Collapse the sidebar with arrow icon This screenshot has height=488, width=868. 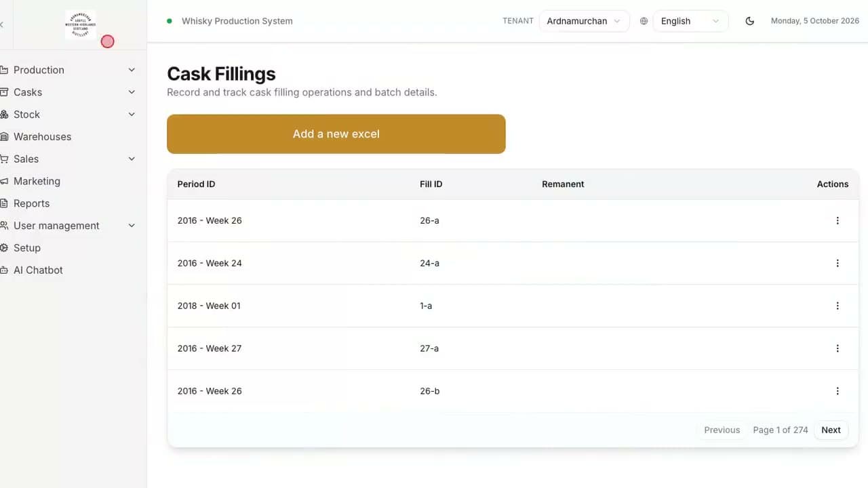[x=2, y=24]
